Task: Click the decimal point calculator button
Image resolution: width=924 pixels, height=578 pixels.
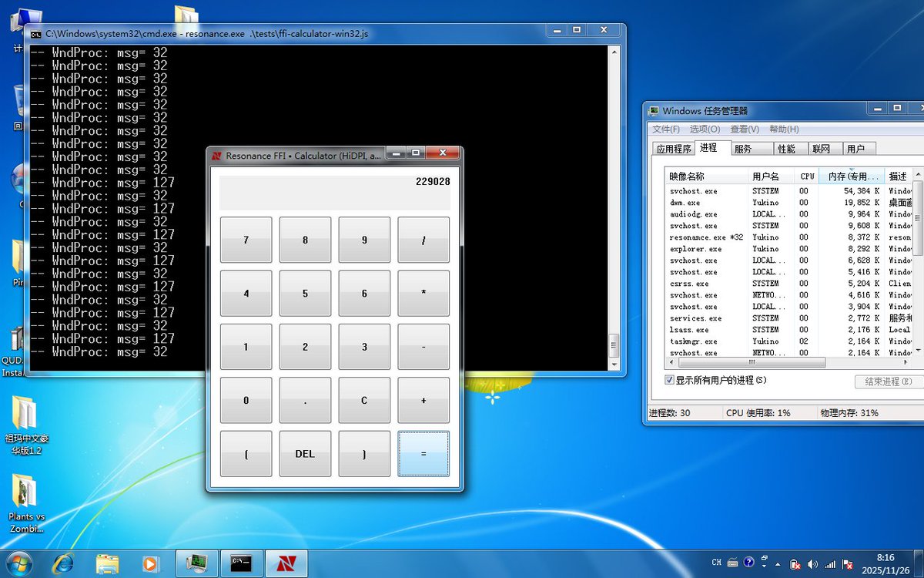Action: 305,401
